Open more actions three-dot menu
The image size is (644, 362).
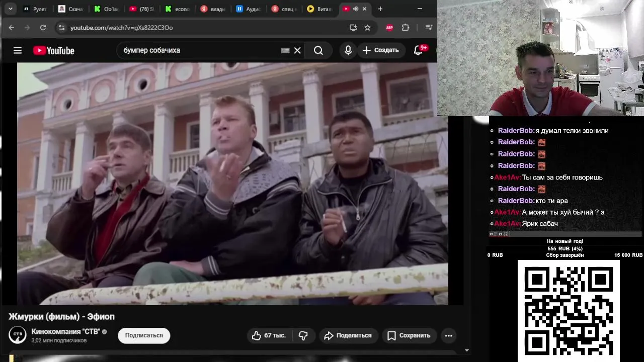[449, 335]
